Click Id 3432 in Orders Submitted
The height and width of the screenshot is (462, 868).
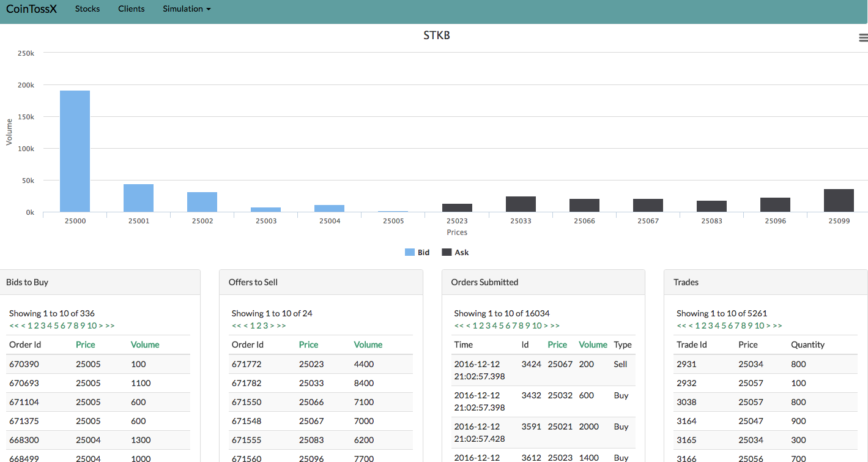pyautogui.click(x=532, y=395)
